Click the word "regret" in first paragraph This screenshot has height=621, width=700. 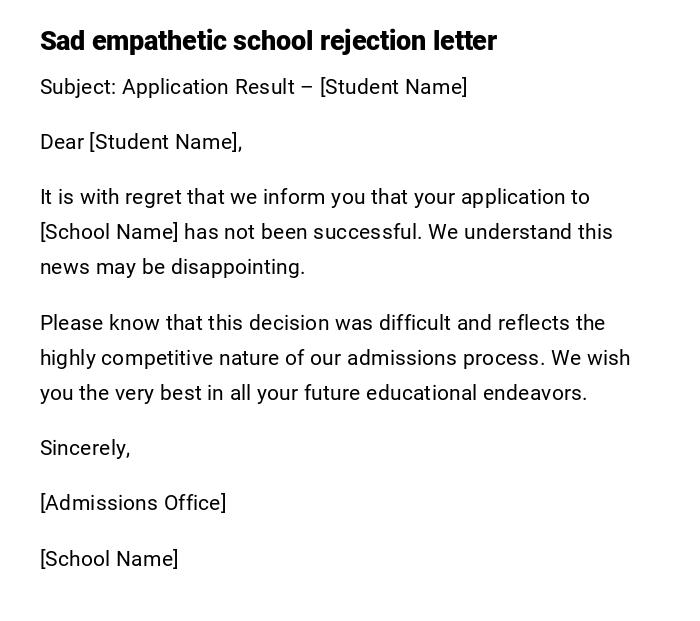pyautogui.click(x=142, y=197)
